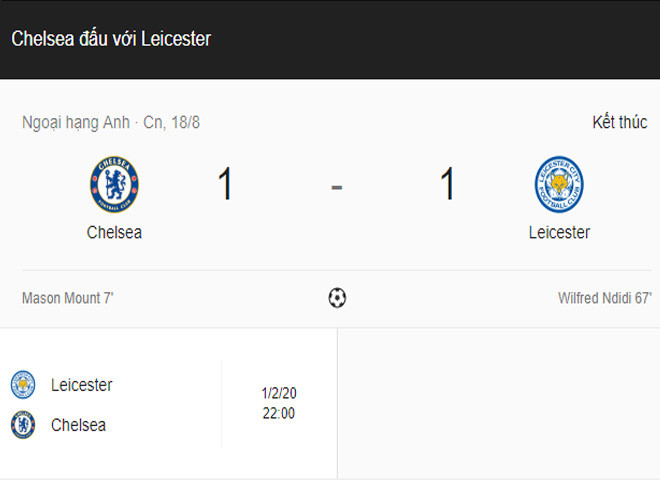Select goal scorer Wilfred Ndidi 67'
The width and height of the screenshot is (660, 500).
pyautogui.click(x=604, y=298)
